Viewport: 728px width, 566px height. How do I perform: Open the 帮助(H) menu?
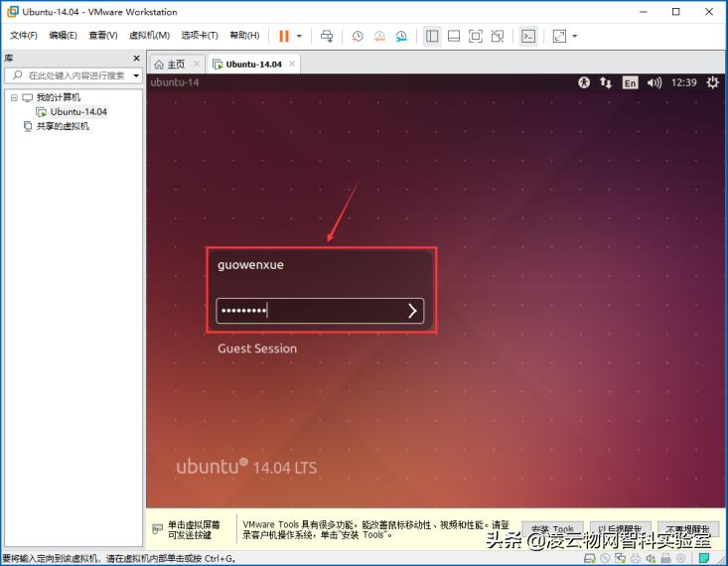(244, 36)
